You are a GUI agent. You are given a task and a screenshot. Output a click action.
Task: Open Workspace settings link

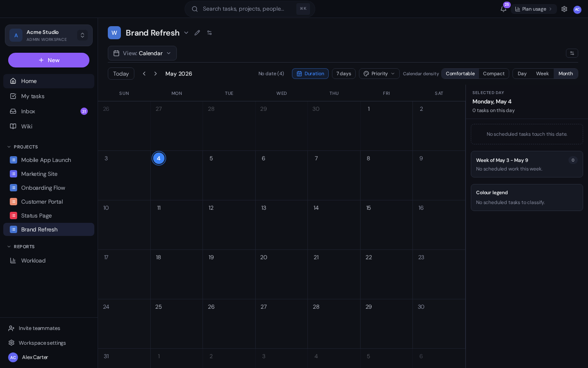point(42,343)
